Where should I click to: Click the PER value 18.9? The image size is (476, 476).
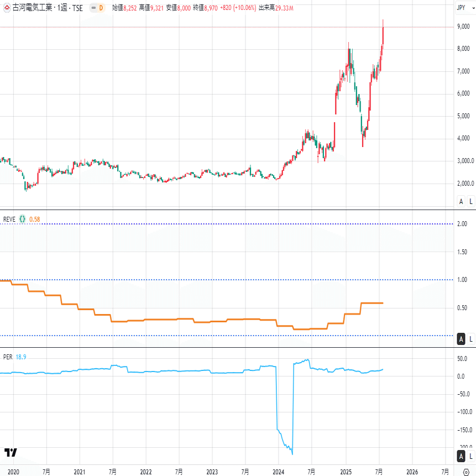click(x=21, y=357)
